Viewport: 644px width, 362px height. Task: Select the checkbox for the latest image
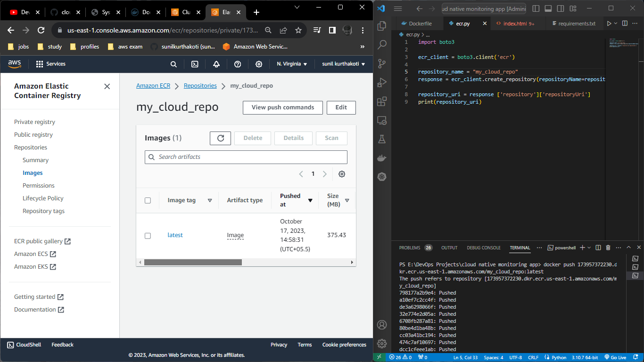148,235
